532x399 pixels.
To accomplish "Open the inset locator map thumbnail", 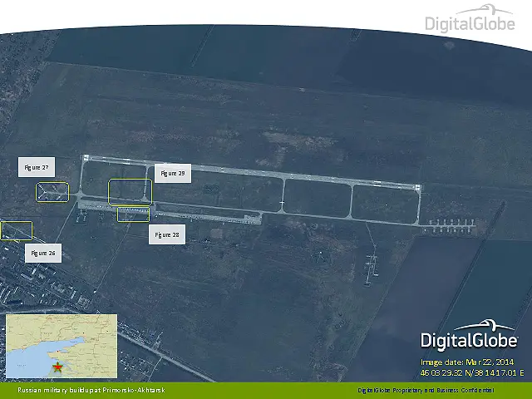I will [x=62, y=347].
